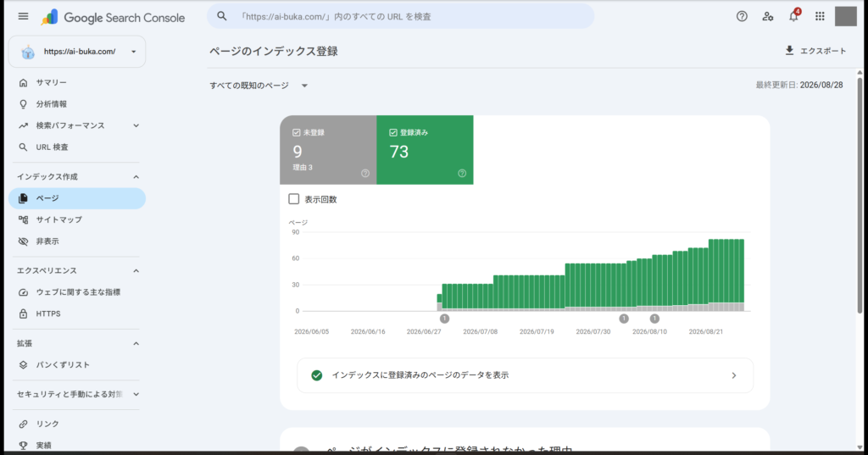Click chart annotation marker near 2026/08/10
Image resolution: width=868 pixels, height=455 pixels.
coord(655,319)
